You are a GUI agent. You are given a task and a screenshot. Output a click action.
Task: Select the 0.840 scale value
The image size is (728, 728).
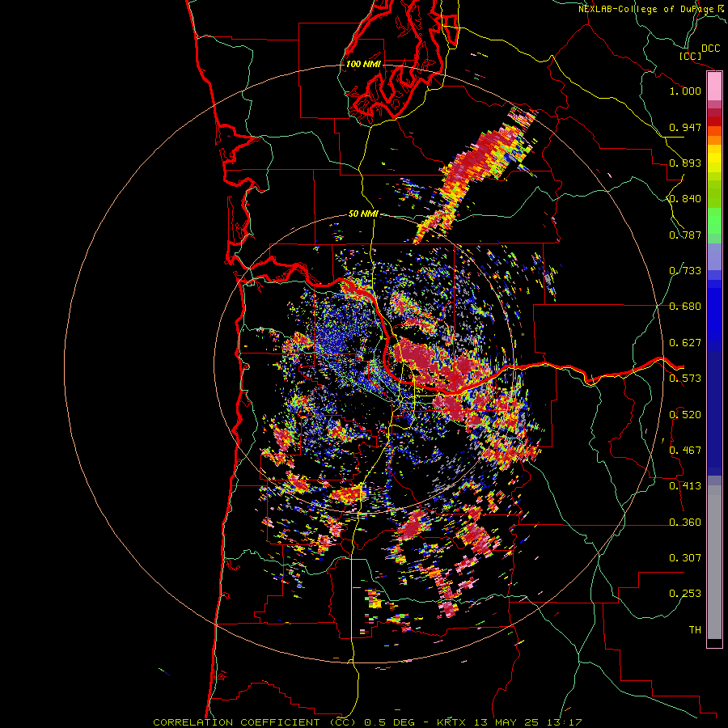coord(685,199)
